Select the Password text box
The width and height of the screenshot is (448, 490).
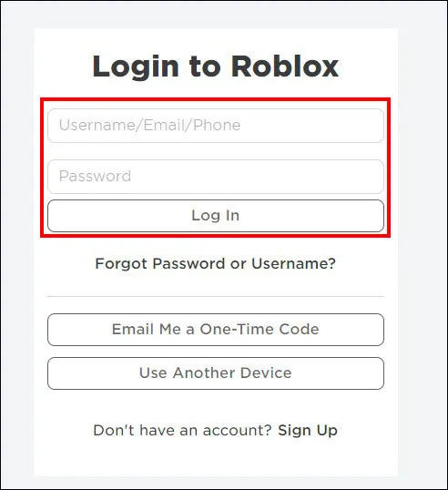(x=216, y=177)
